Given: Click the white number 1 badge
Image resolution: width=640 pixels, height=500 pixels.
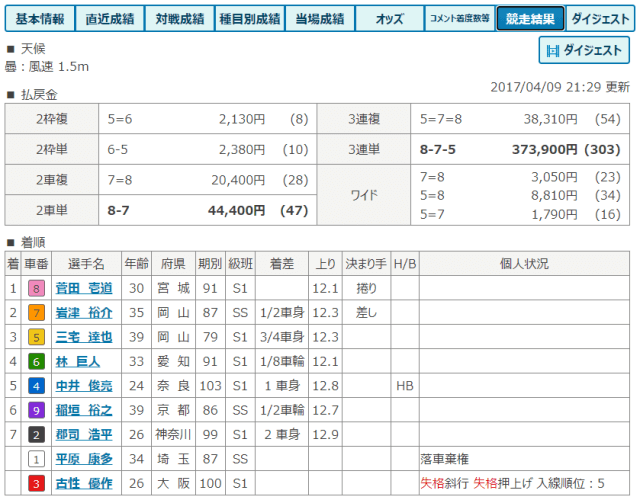Looking at the screenshot, I should coord(36,458).
